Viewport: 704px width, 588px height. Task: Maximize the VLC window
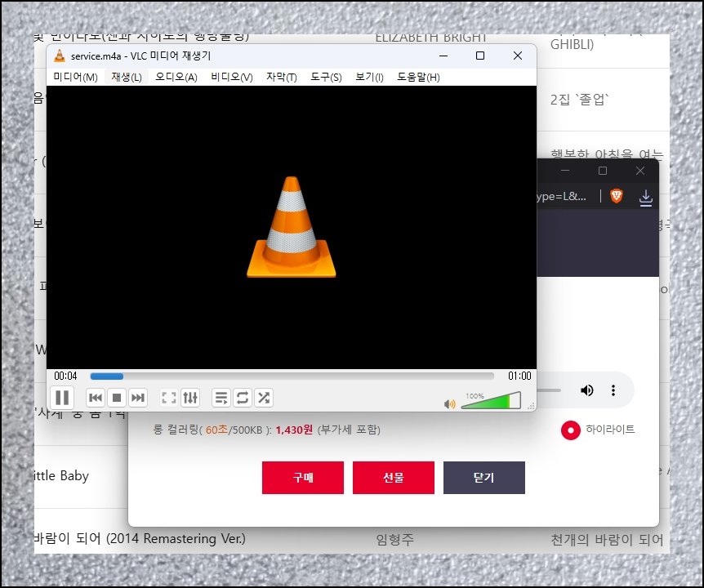coord(480,56)
